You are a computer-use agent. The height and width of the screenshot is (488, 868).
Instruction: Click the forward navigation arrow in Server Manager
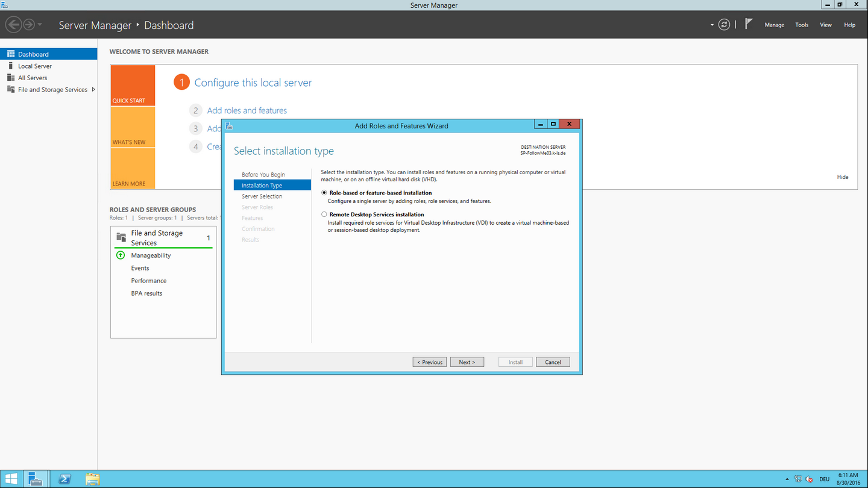pos(28,25)
